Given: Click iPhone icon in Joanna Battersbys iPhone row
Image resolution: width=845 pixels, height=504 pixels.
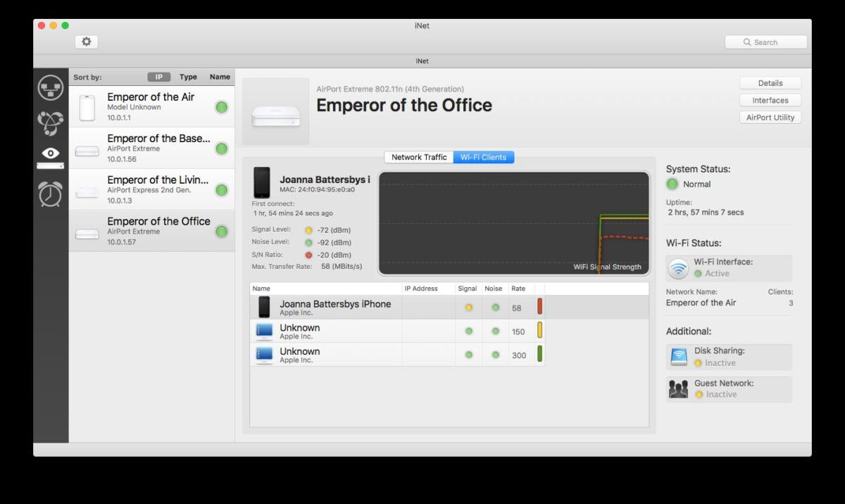Looking at the screenshot, I should coord(264,307).
